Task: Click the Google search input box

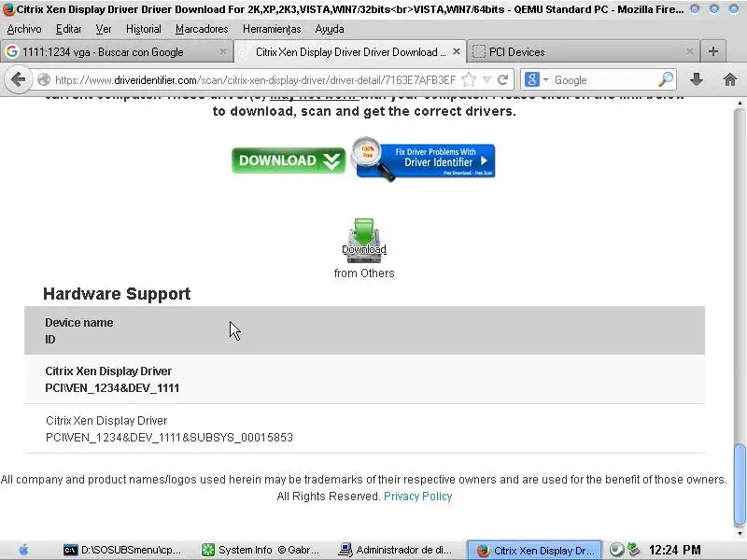Action: (604, 80)
